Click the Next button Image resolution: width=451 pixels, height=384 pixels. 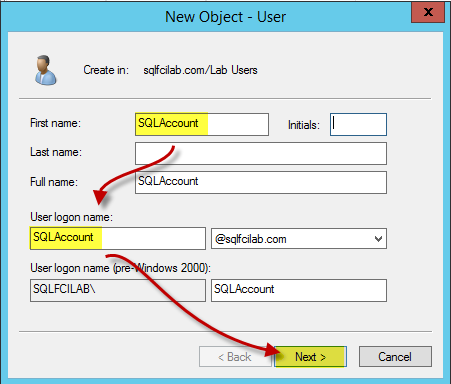pos(310,357)
